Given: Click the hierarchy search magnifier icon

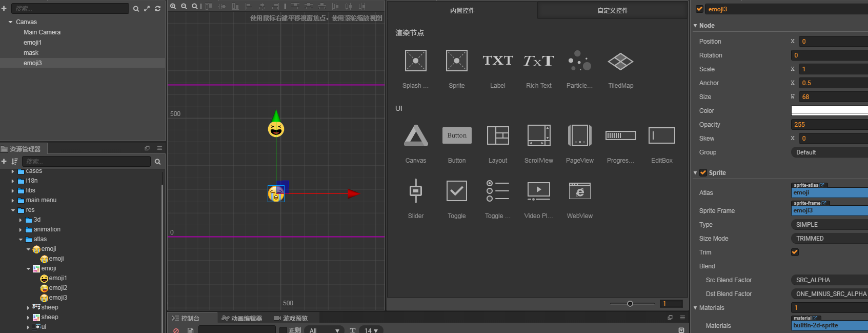Looking at the screenshot, I should tap(136, 9).
